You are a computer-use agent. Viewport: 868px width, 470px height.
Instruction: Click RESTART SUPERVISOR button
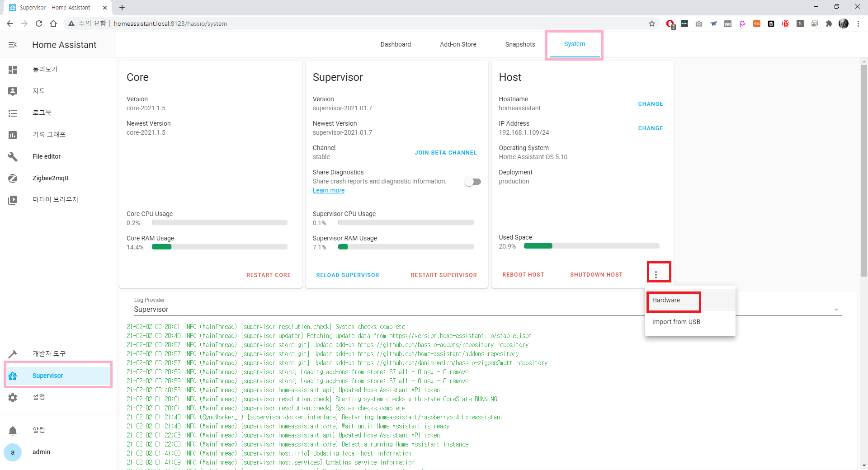pyautogui.click(x=443, y=275)
